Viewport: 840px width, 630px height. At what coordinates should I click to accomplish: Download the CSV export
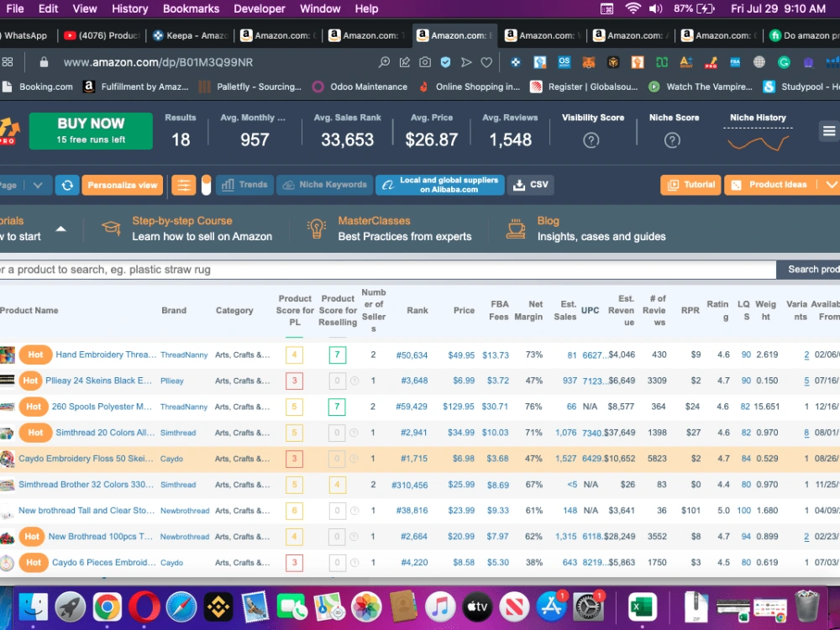530,185
